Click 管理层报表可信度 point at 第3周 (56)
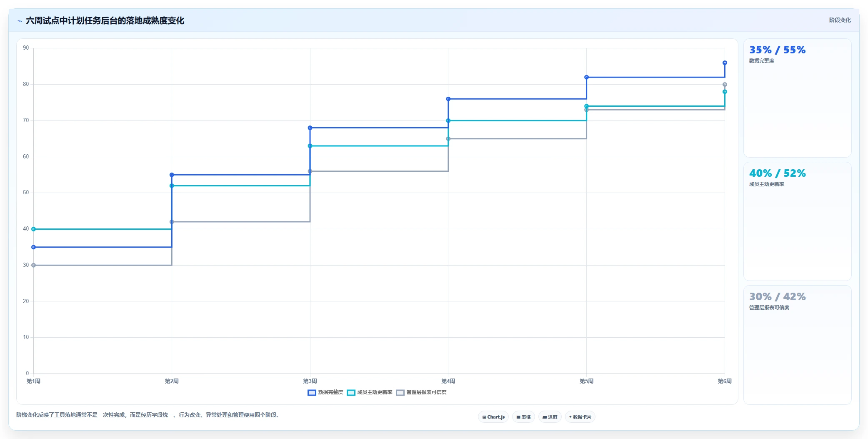The height and width of the screenshot is (439, 868). (x=310, y=171)
